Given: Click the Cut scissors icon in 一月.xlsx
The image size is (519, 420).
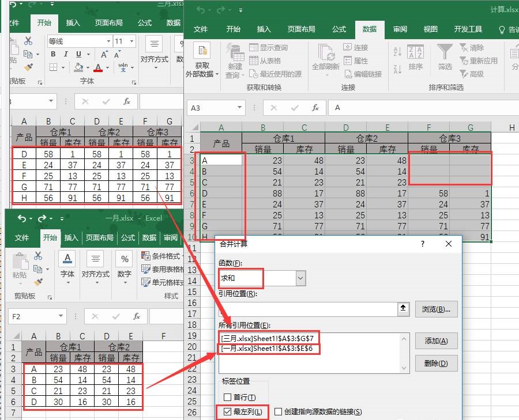Looking at the screenshot, I should 38,255.
